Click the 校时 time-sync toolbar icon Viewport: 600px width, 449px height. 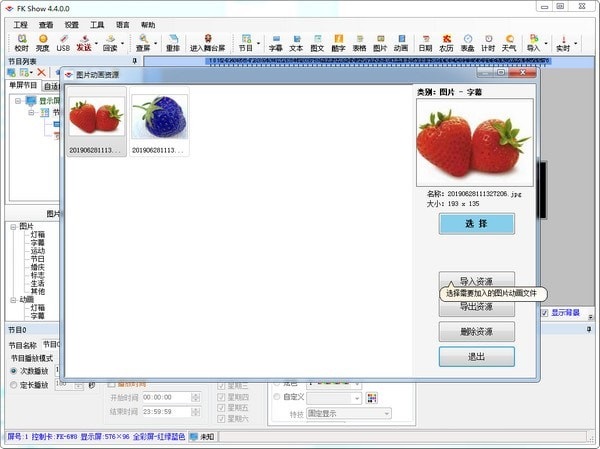point(22,43)
